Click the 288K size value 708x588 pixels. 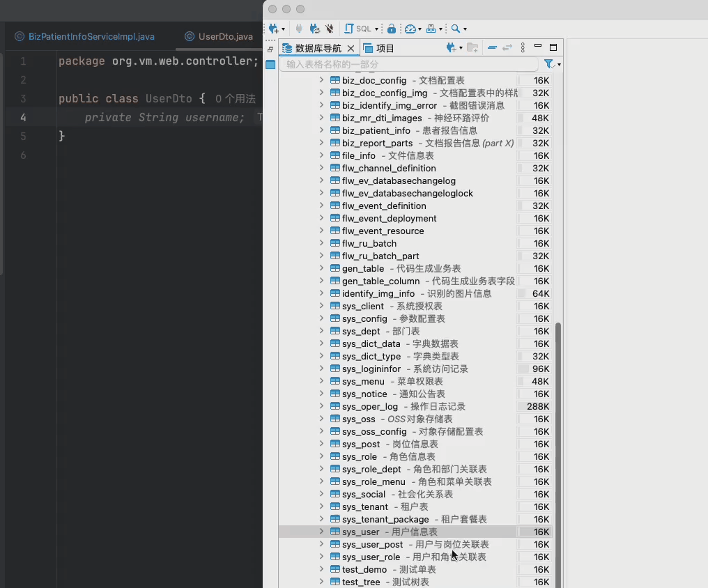coord(538,407)
